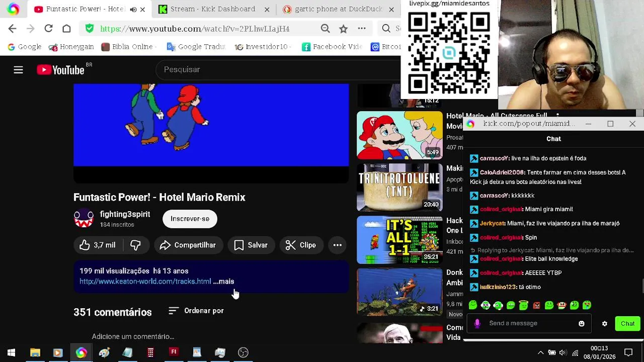Open Paint from the taskbar
644x362 pixels.
point(104,352)
